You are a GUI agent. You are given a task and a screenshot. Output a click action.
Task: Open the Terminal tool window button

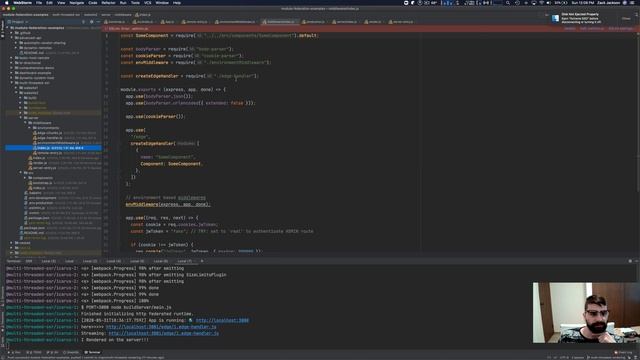[92, 352]
